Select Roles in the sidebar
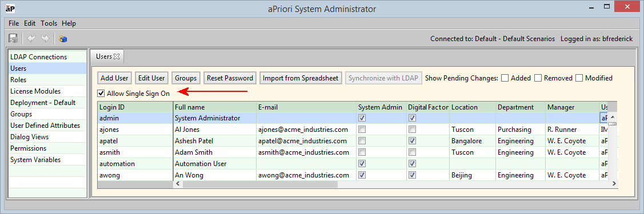The width and height of the screenshot is (644, 214). tap(47, 80)
